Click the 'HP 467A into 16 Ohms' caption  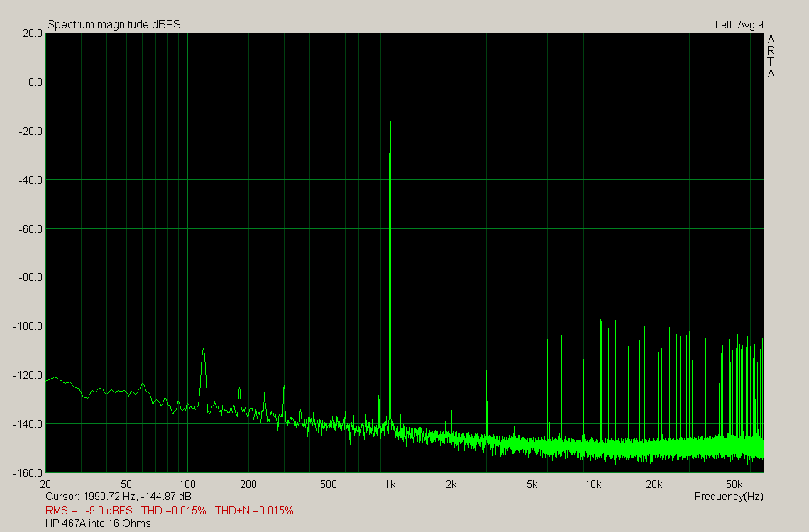point(98,523)
